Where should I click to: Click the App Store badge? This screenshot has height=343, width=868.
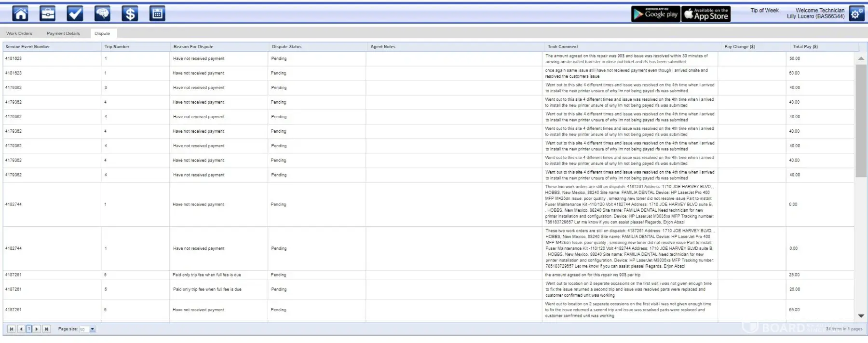click(x=706, y=14)
